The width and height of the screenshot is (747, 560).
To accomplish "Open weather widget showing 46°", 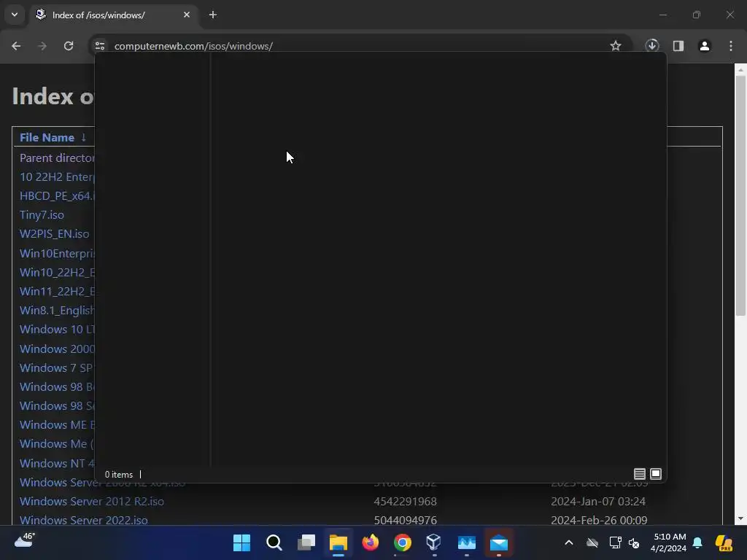I will point(25,540).
